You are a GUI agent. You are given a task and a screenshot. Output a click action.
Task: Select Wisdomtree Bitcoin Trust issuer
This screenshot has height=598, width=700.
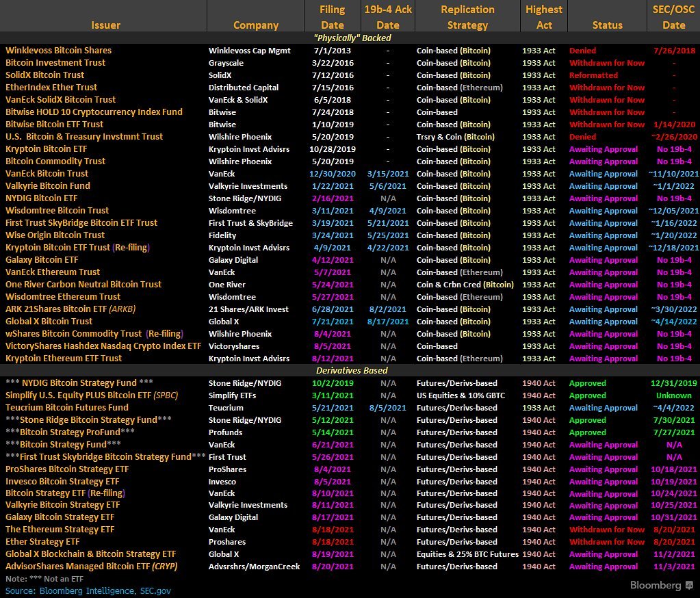[x=57, y=210]
